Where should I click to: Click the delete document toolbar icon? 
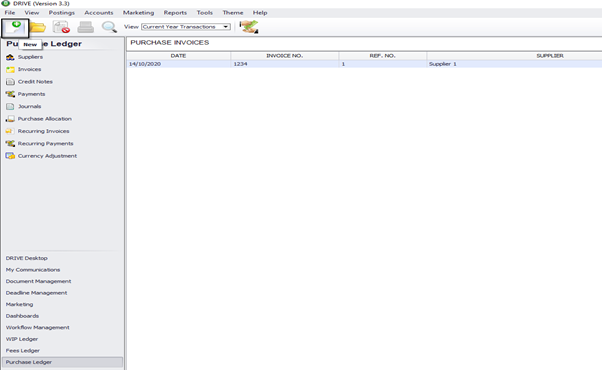pyautogui.click(x=61, y=27)
